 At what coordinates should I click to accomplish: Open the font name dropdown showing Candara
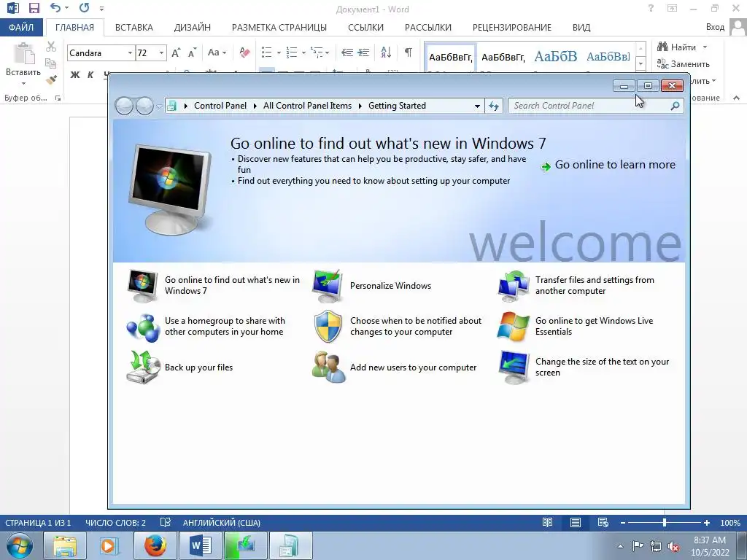[x=130, y=52]
